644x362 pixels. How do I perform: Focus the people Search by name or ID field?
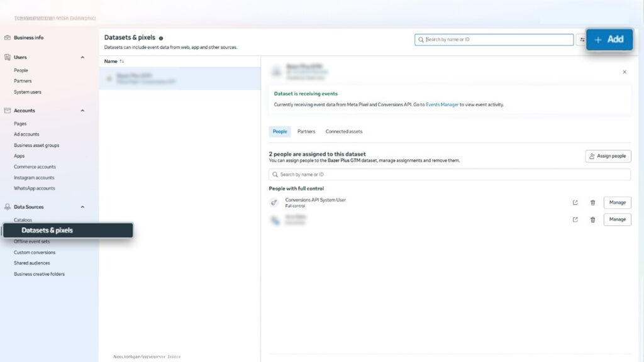pyautogui.click(x=449, y=174)
